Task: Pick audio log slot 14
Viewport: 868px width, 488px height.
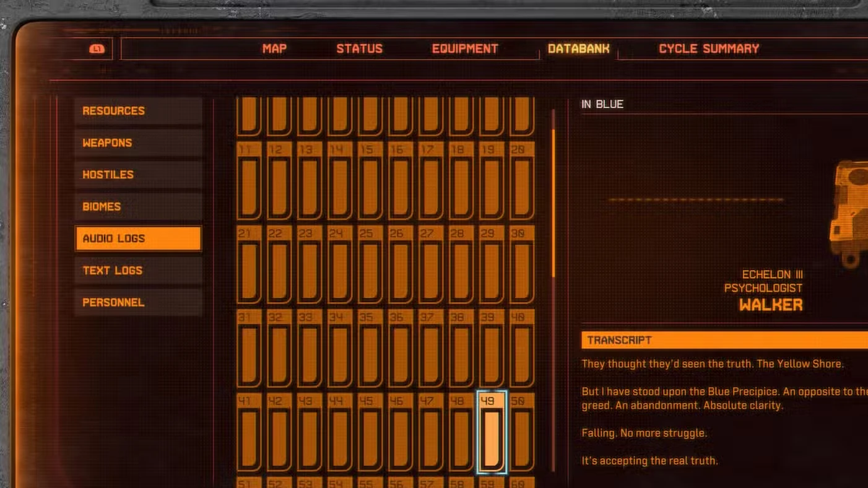Action: click(340, 181)
